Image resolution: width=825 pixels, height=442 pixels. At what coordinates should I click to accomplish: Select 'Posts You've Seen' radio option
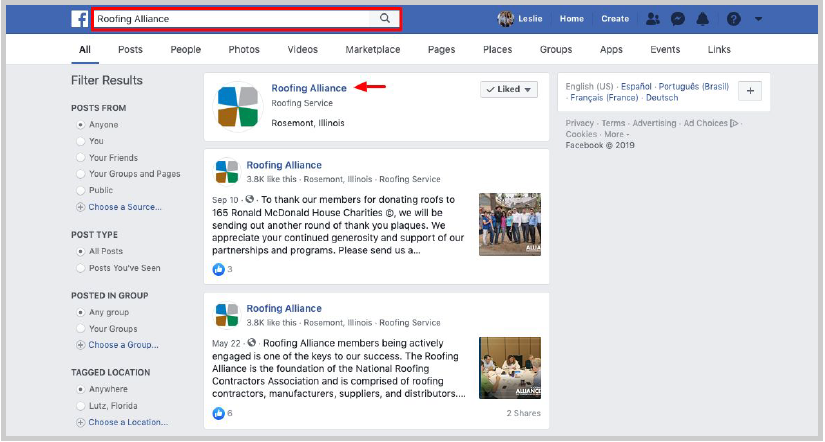click(x=81, y=268)
